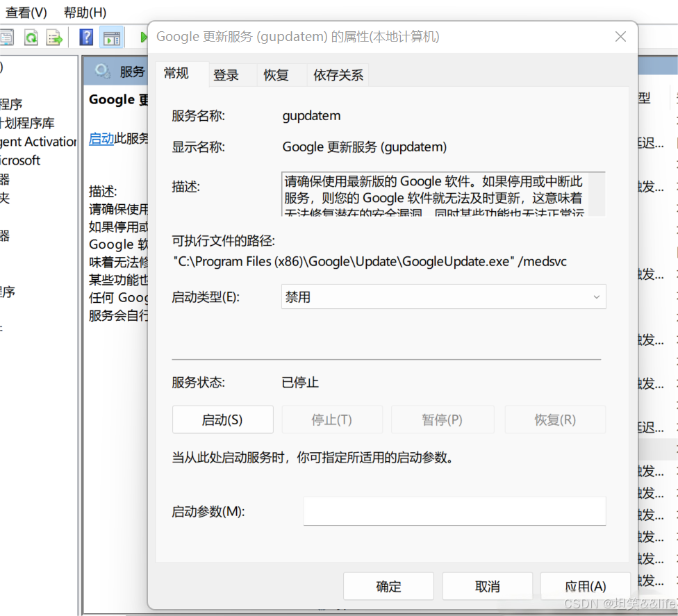The height and width of the screenshot is (616, 678).
Task: Click the blue Help question-mark icon
Action: point(86,38)
